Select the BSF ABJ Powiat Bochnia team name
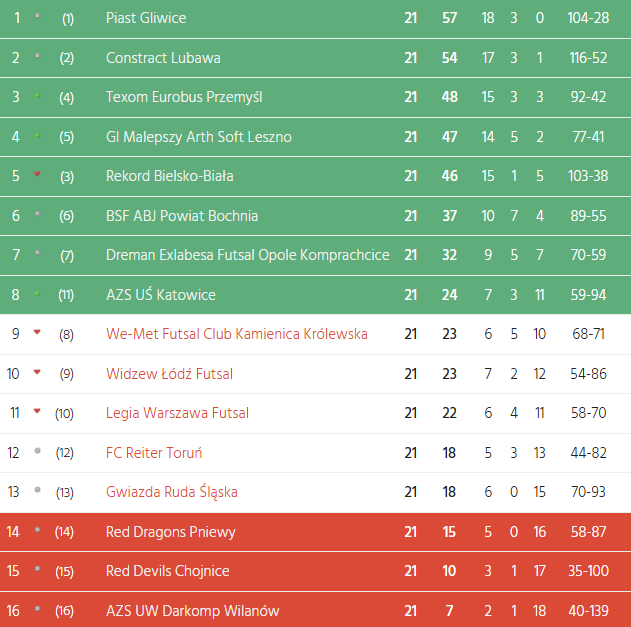Screen dimensions: 631x627 point(182,216)
